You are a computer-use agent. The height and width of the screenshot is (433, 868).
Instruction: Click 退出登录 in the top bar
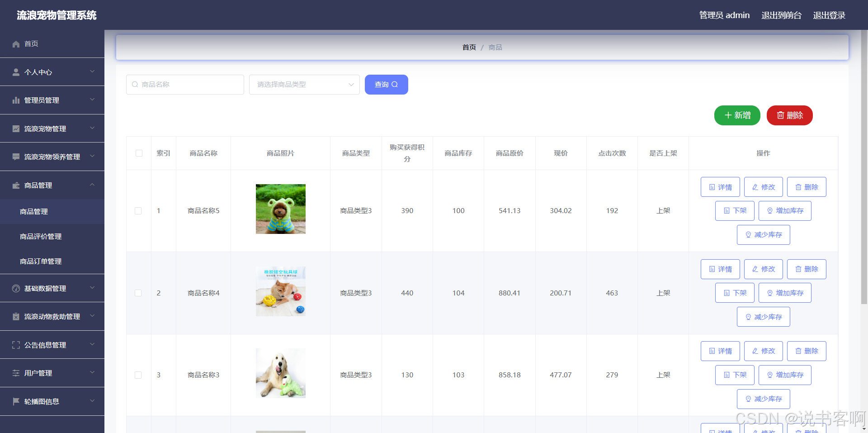pyautogui.click(x=829, y=15)
